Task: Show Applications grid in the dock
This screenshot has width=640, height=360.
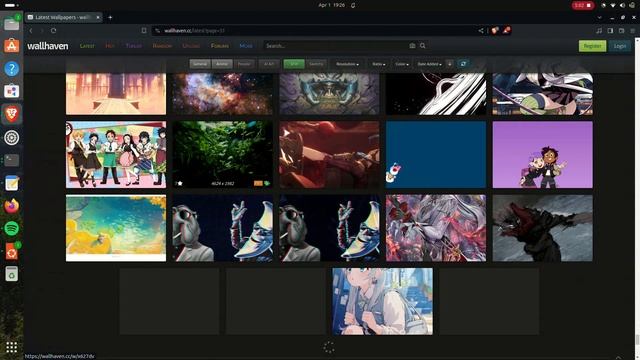Action: [11, 347]
